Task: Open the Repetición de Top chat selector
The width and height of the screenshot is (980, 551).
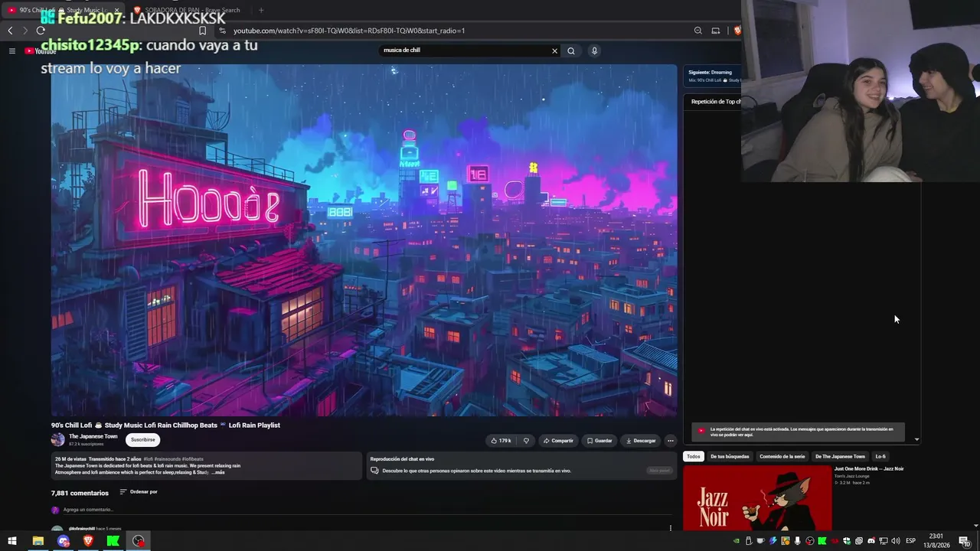Action: pos(715,102)
